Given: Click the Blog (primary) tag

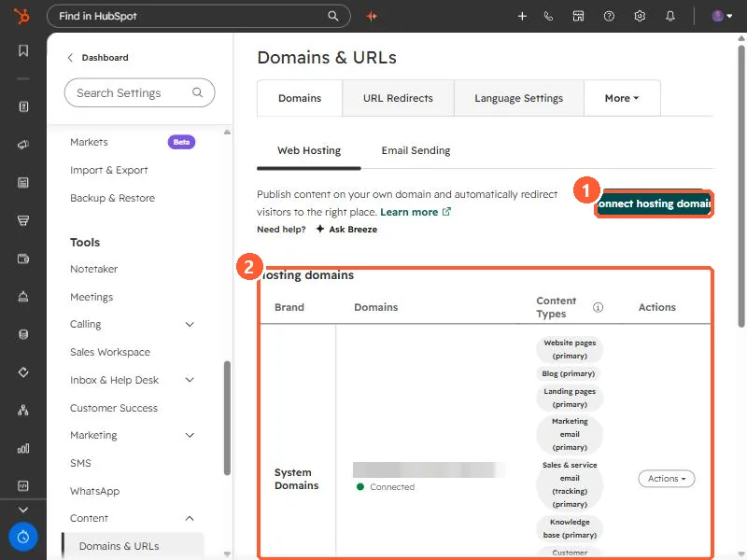Looking at the screenshot, I should (x=569, y=374).
